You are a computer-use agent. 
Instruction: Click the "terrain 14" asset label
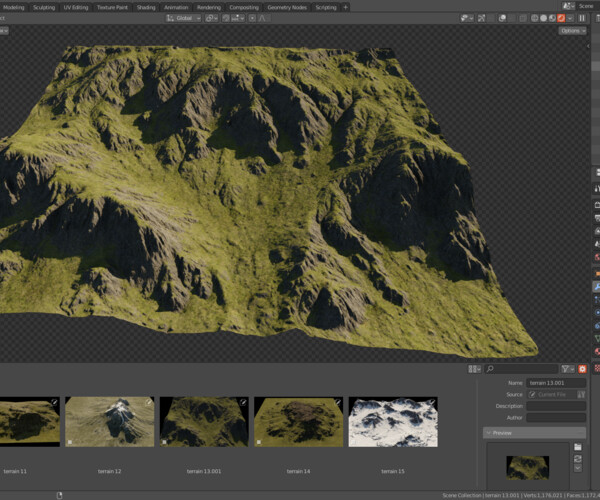tap(298, 471)
